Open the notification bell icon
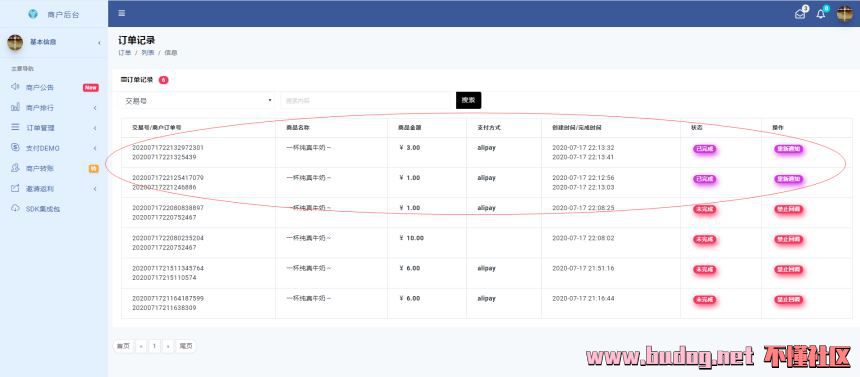Viewport: 860px width, 377px height. [821, 14]
